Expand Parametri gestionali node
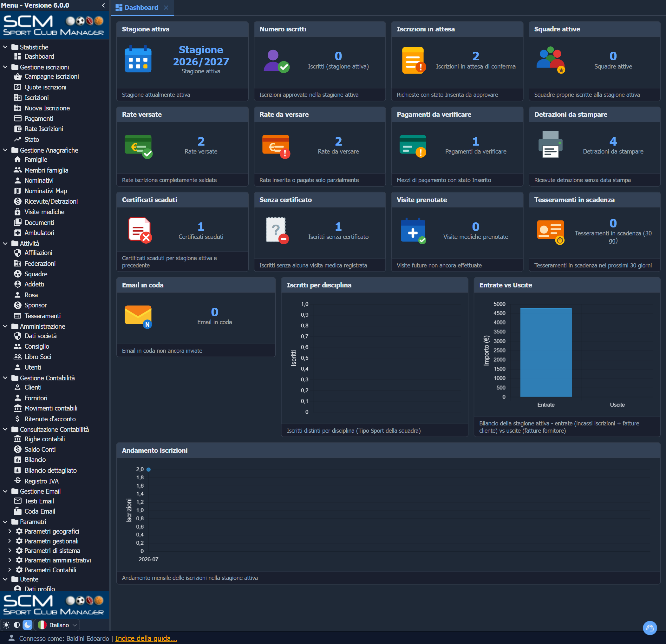666x644 pixels. [10, 541]
